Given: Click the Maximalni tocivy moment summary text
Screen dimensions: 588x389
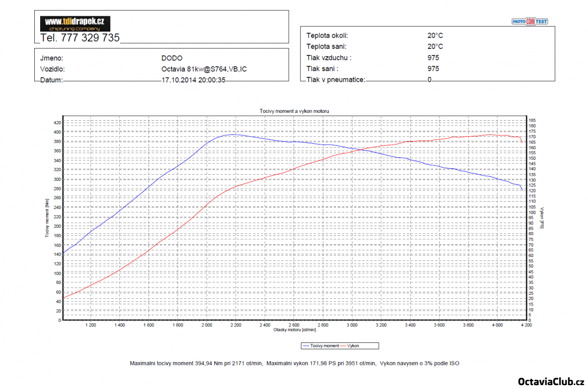Looking at the screenshot, I should tap(196, 363).
